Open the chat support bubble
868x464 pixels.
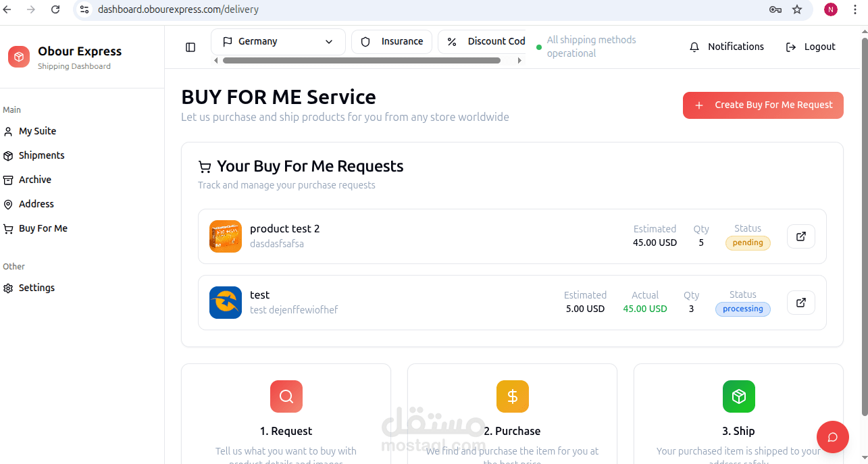pyautogui.click(x=832, y=436)
